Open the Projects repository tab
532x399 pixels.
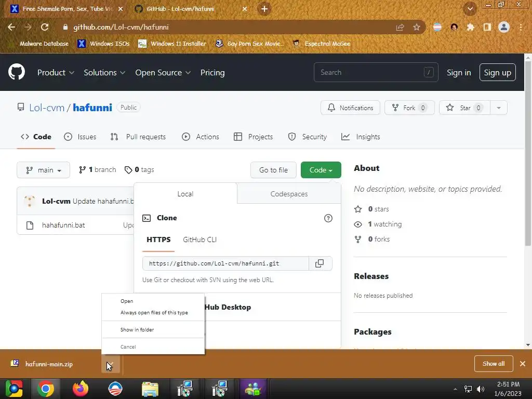pos(254,137)
